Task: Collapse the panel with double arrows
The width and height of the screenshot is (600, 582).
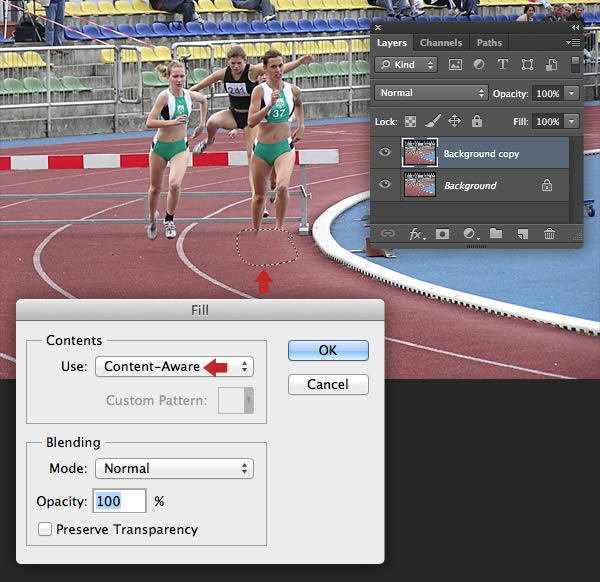Action: (x=576, y=28)
